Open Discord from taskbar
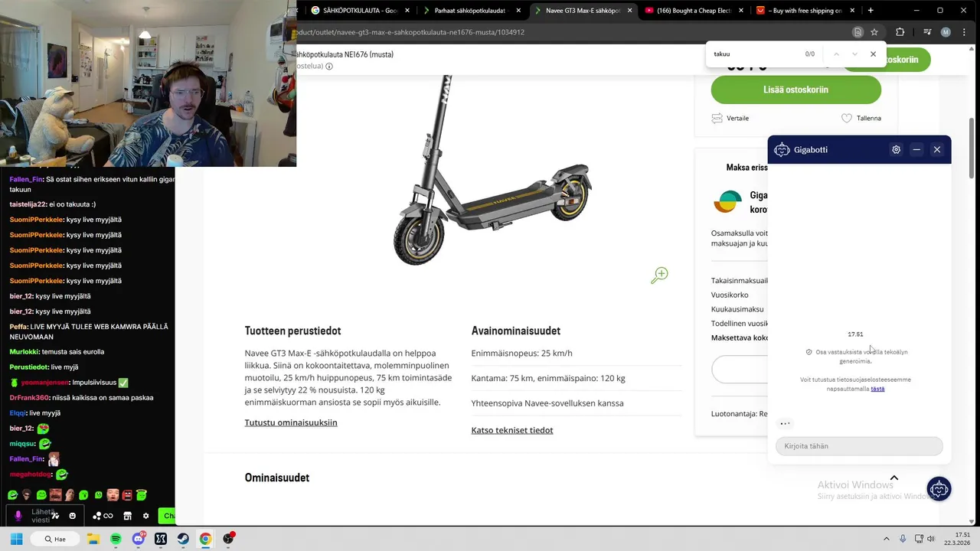Screen dimensions: 980x551 tap(138, 539)
